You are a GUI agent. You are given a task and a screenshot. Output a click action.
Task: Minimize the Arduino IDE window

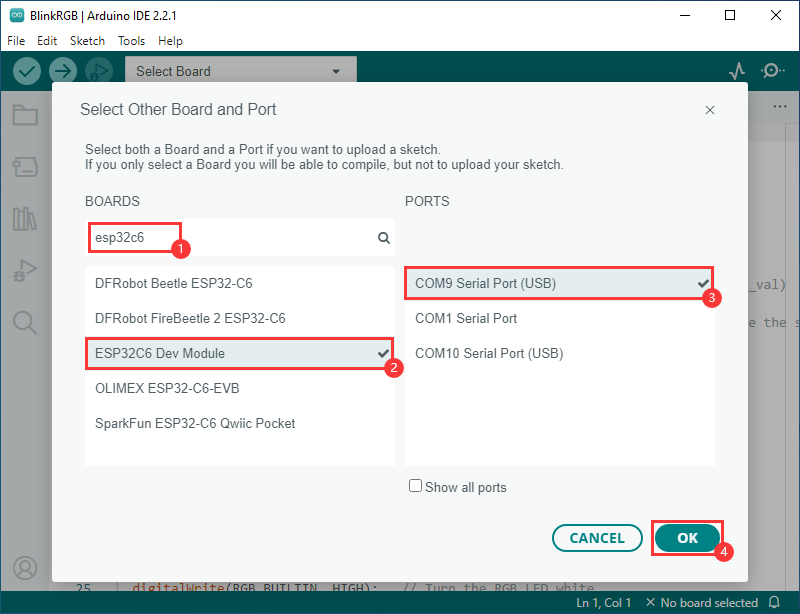click(x=685, y=15)
